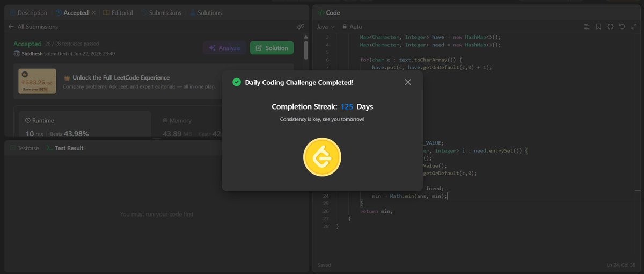
Task: Click the 43.98% runtime beats value
Action: pyautogui.click(x=76, y=134)
